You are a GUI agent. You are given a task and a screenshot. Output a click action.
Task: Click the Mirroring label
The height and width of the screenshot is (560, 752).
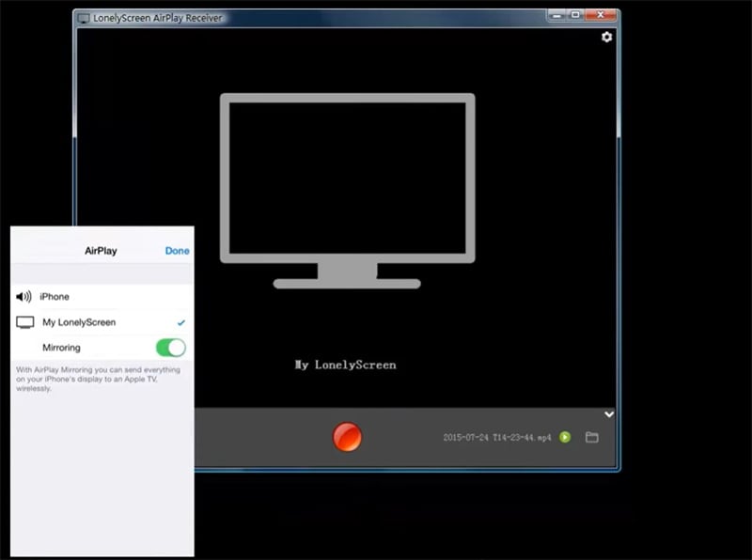61,348
